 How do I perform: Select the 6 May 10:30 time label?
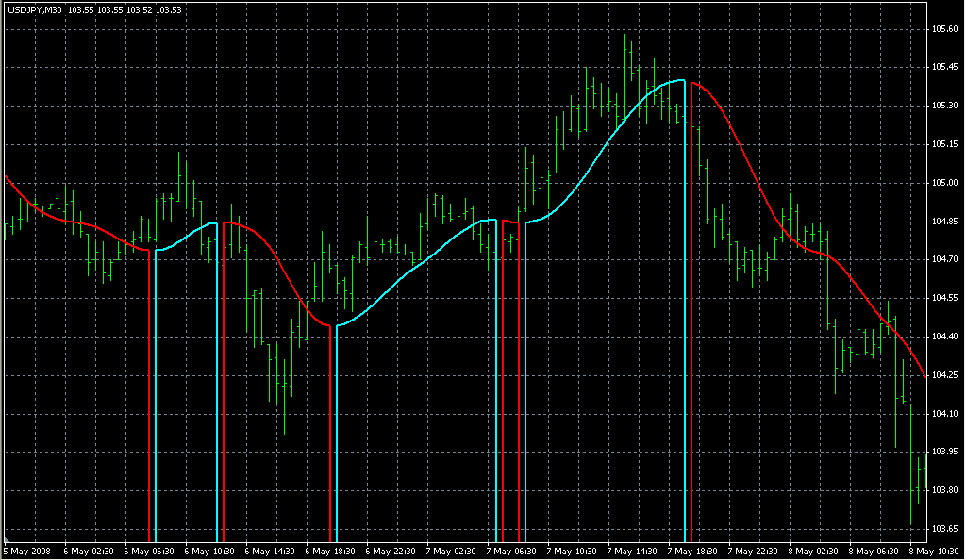[209, 551]
